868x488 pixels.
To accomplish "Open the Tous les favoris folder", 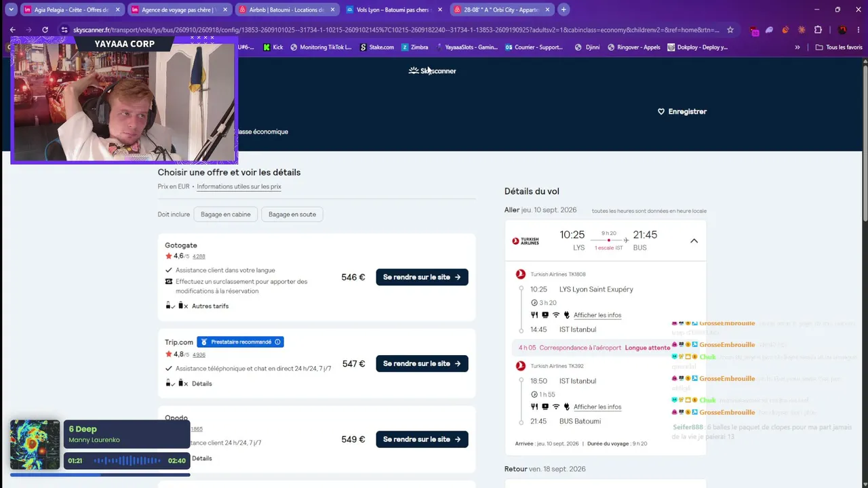I will click(838, 47).
